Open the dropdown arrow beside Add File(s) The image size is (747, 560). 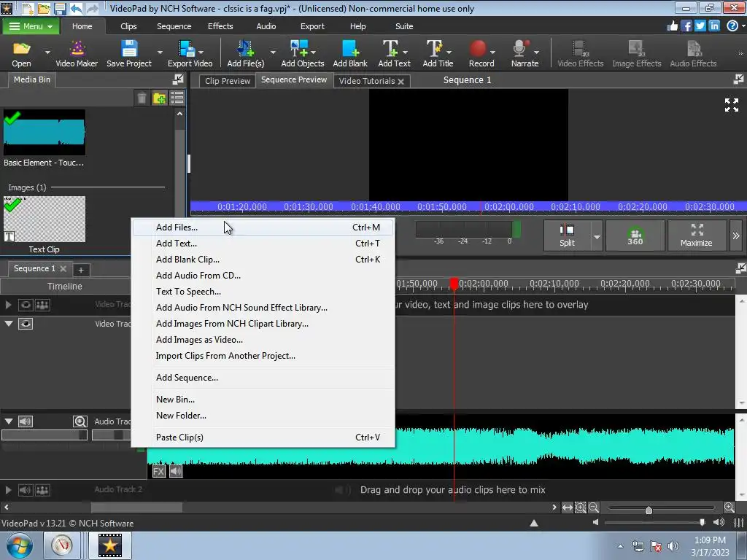(273, 52)
